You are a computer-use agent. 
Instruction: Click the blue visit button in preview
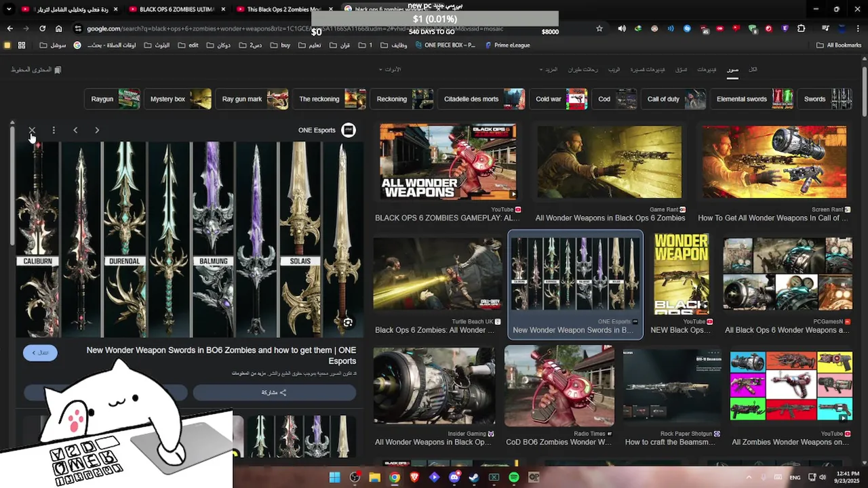[40, 352]
